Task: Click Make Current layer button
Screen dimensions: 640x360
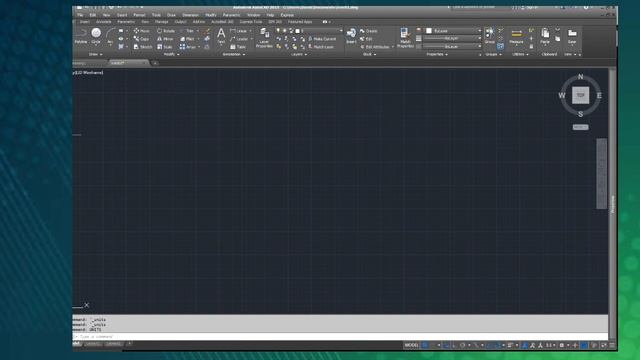Action: pyautogui.click(x=322, y=39)
